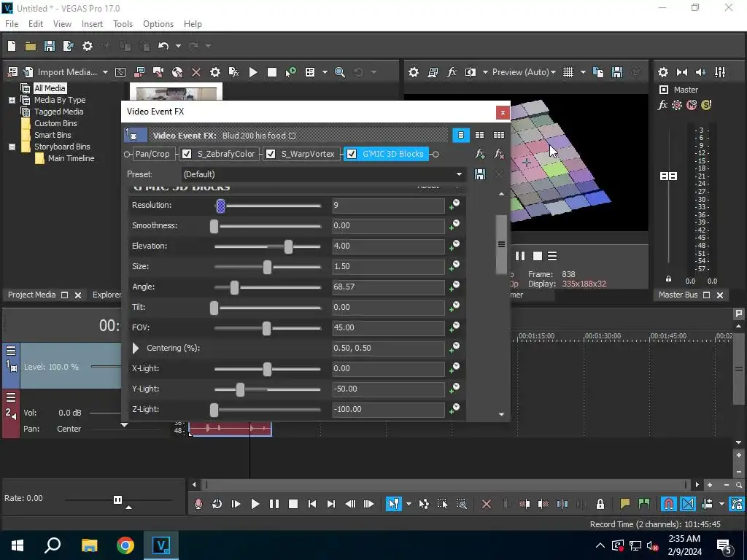747x560 pixels.
Task: Open a project with the folder icon
Action: coord(31,46)
